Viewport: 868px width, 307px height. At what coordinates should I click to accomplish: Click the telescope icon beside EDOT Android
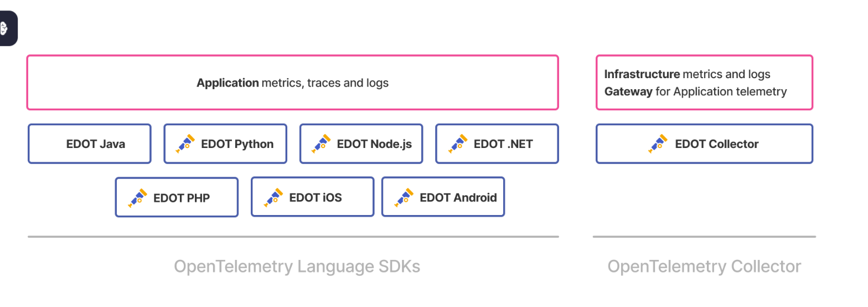pyautogui.click(x=404, y=197)
